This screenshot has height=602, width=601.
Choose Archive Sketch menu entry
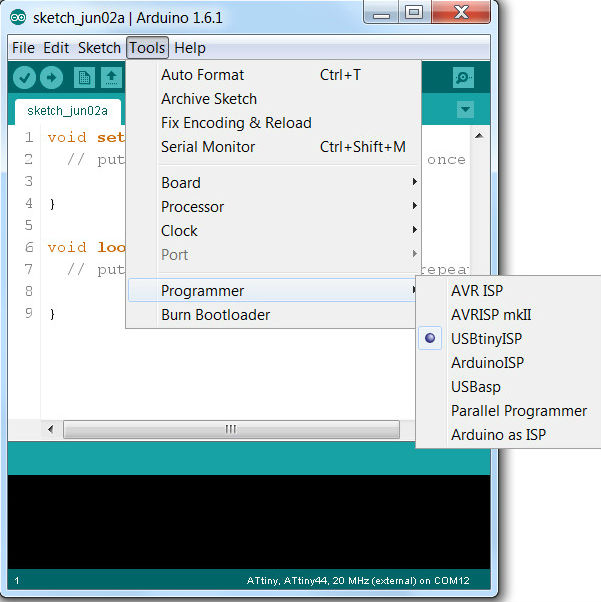pos(273,99)
